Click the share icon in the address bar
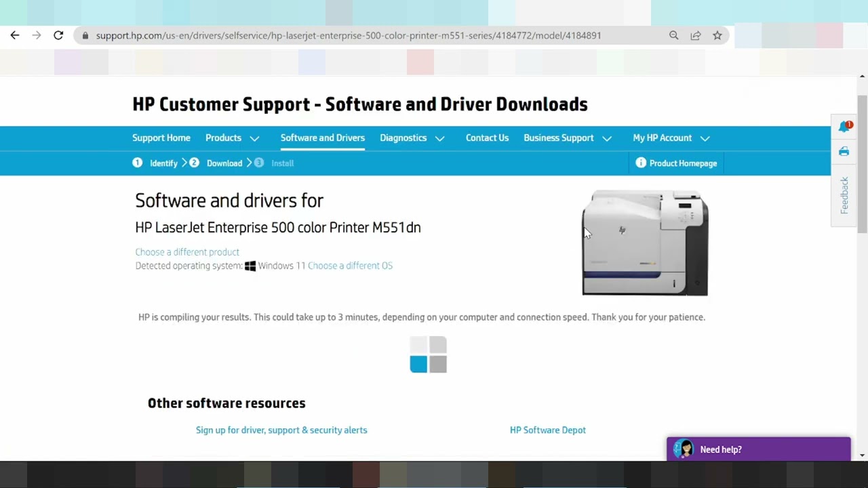This screenshot has height=488, width=868. (696, 35)
